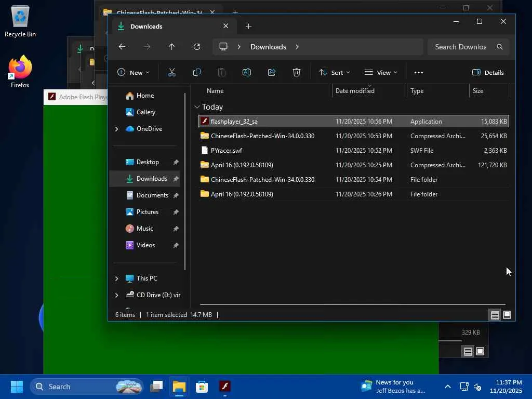The height and width of the screenshot is (399, 532).
Task: Delete selection with trash icon
Action: click(297, 73)
